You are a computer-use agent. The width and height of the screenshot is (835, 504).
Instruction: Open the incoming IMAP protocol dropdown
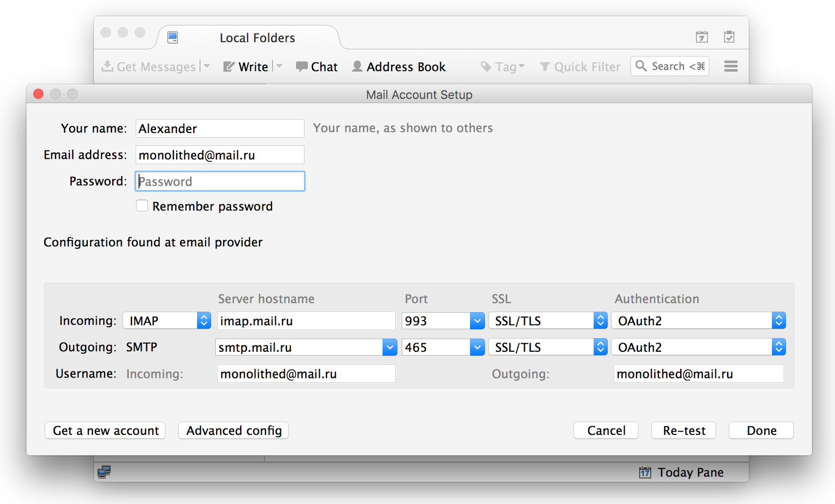click(167, 320)
